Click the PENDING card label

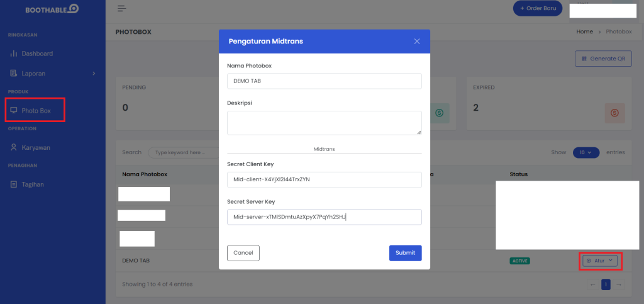135,87
